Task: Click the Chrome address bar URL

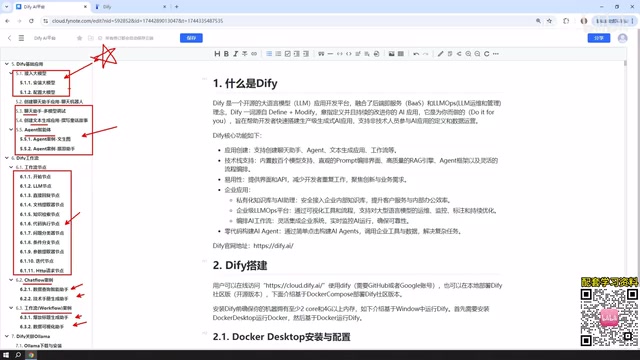Action: (137, 21)
